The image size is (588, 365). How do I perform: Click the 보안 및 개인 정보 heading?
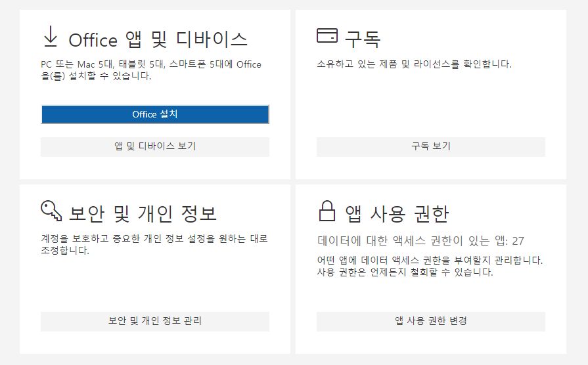pos(143,213)
